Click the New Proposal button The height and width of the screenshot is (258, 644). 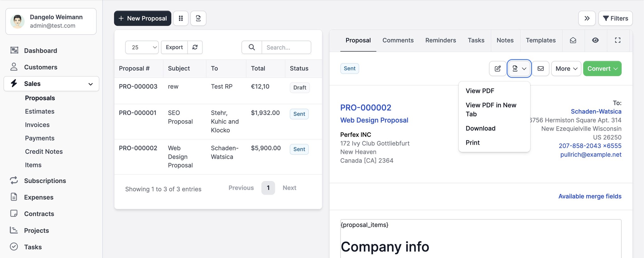coord(142,18)
